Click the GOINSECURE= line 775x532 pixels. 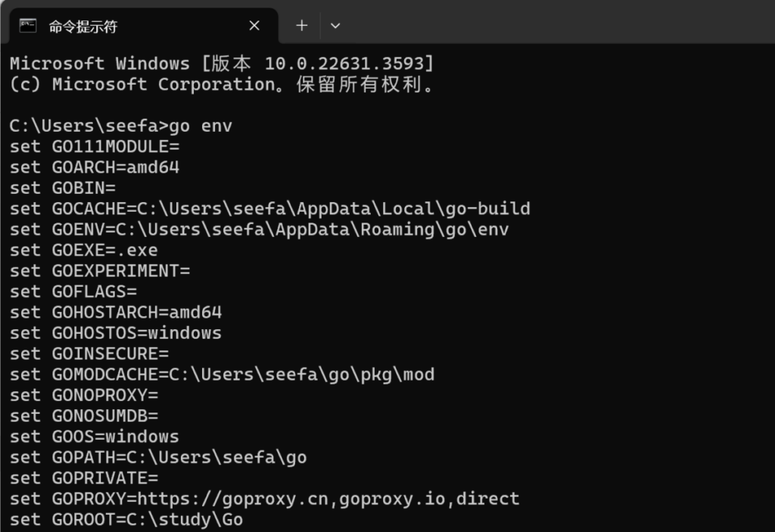(89, 354)
